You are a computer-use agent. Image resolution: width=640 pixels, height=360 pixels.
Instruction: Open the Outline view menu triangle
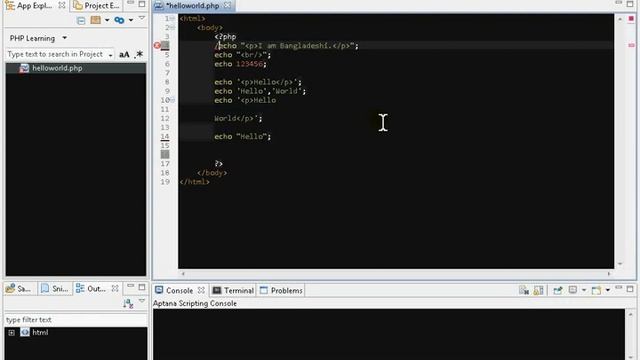[142, 301]
